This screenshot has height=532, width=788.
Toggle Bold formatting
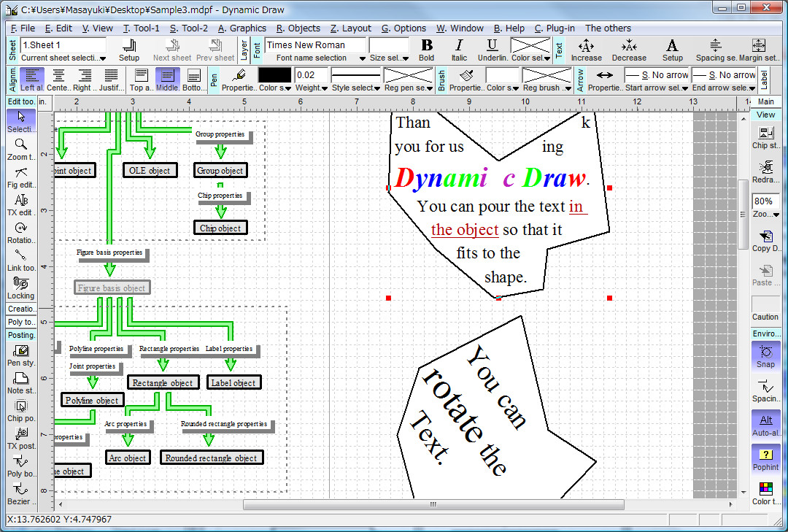427,50
